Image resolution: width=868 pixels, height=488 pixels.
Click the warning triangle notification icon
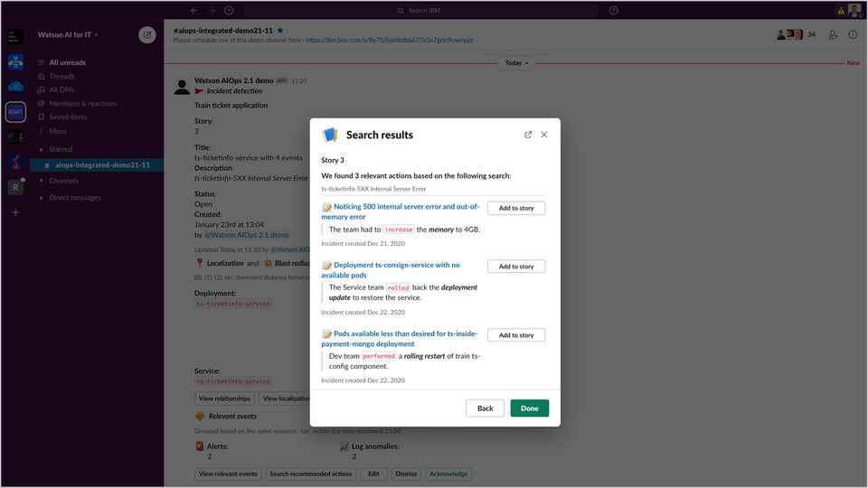(841, 11)
